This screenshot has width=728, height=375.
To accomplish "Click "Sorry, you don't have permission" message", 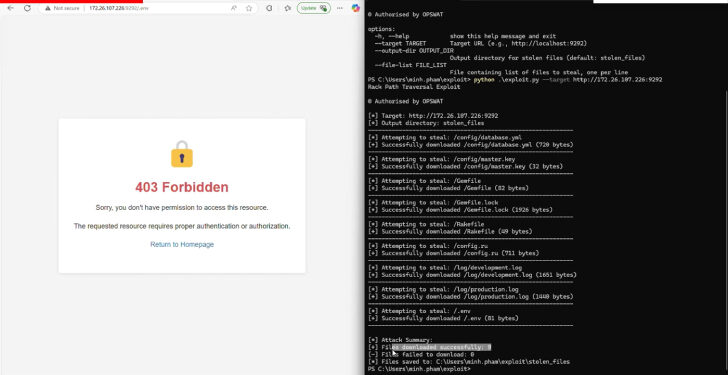I will (x=182, y=207).
